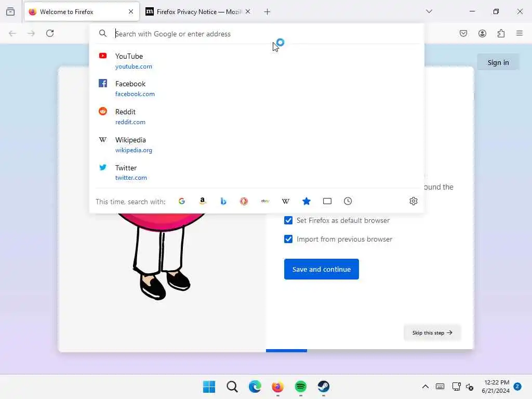Open the network display tray icon
Viewport: 532px width, 399px height.
click(456, 387)
